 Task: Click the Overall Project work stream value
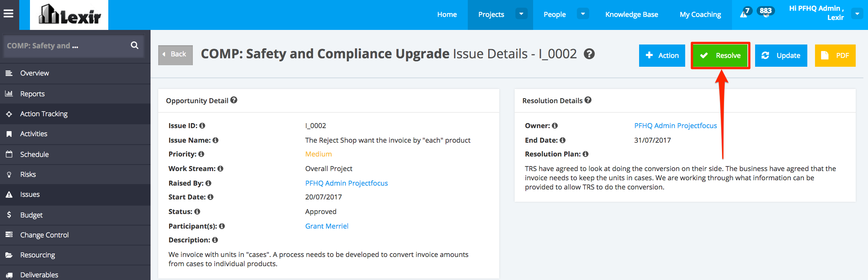coord(329,169)
